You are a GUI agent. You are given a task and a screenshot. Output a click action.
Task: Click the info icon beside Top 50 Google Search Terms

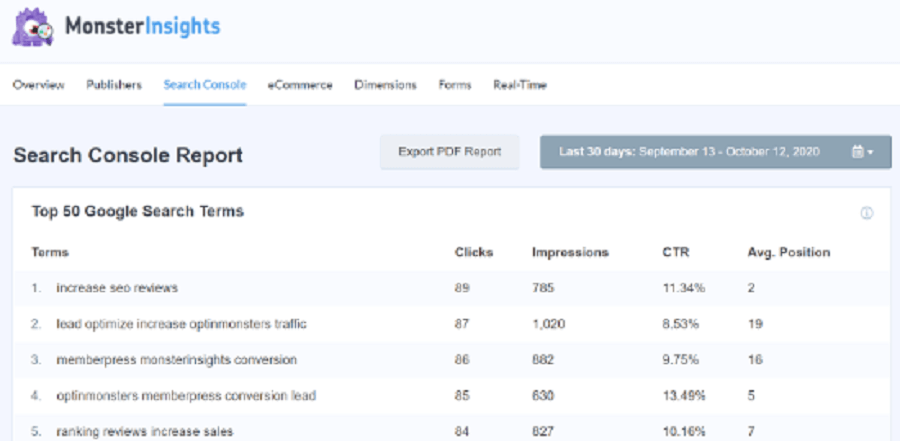866,214
